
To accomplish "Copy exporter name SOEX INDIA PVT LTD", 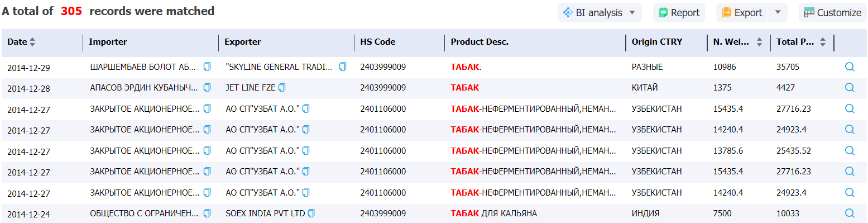I will click(311, 213).
